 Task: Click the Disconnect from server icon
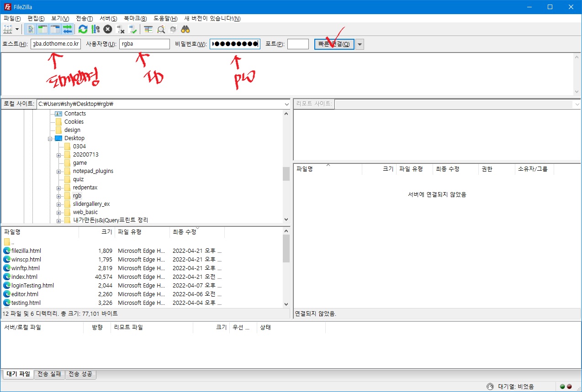tap(121, 29)
